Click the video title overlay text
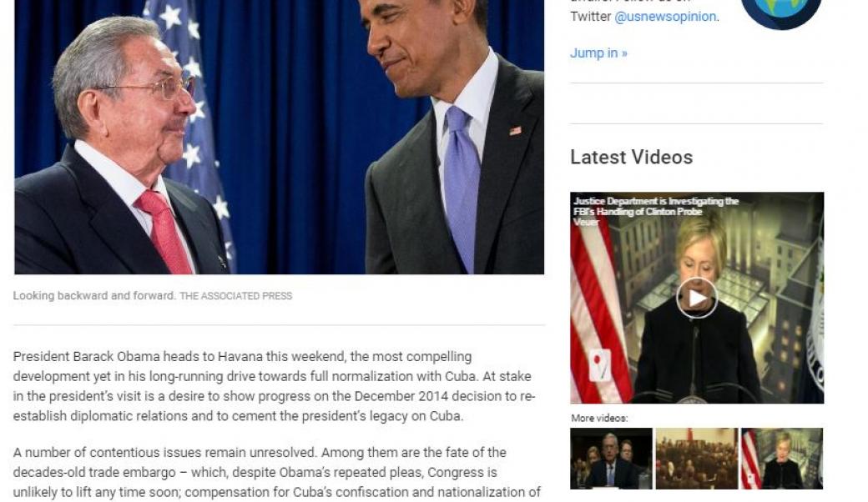 (656, 206)
